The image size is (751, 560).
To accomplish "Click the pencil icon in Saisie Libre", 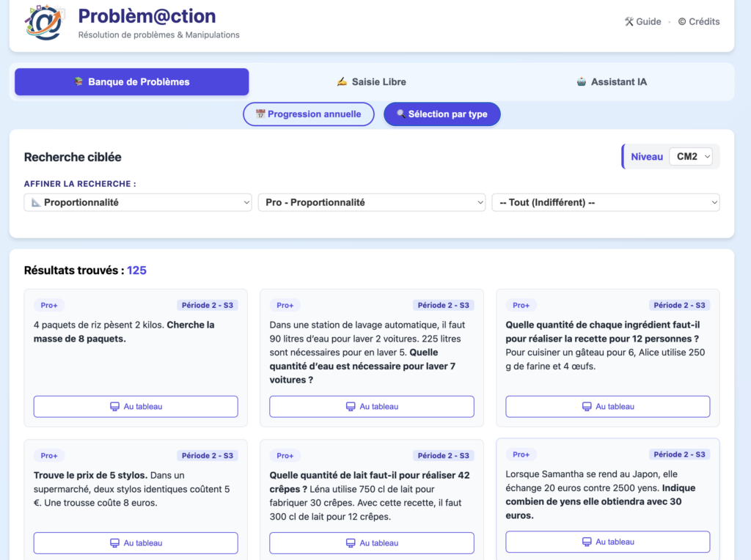I will [x=342, y=82].
